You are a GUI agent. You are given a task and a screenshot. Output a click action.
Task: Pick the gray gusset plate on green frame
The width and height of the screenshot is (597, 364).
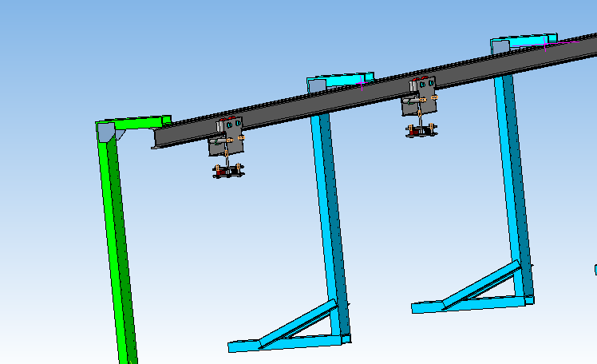coord(106,132)
